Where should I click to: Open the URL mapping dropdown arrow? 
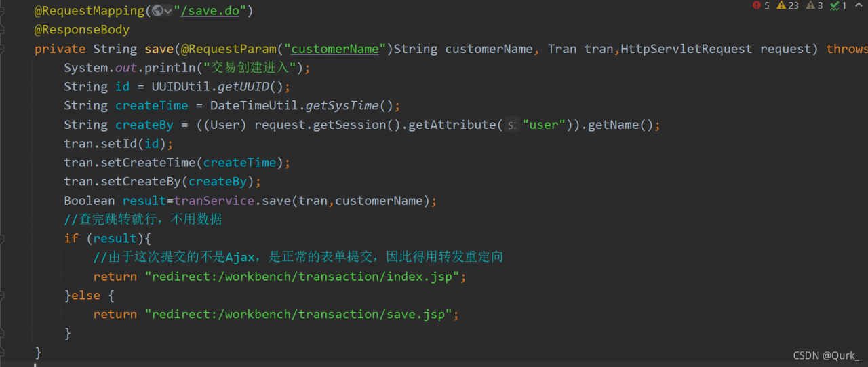[x=167, y=11]
